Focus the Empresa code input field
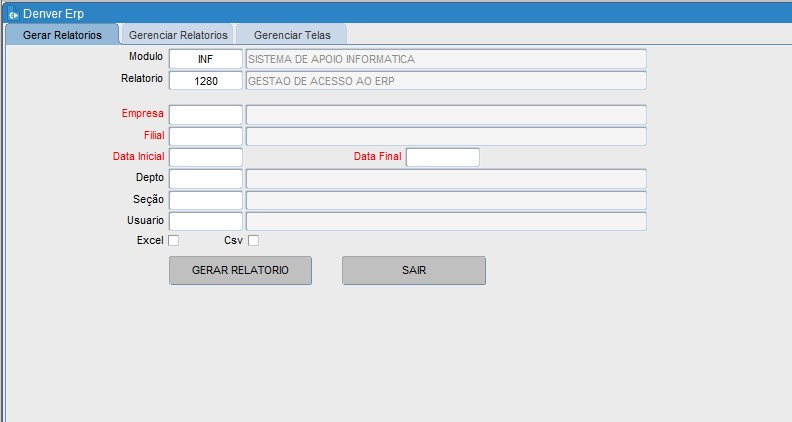The image size is (792, 422). click(x=206, y=115)
